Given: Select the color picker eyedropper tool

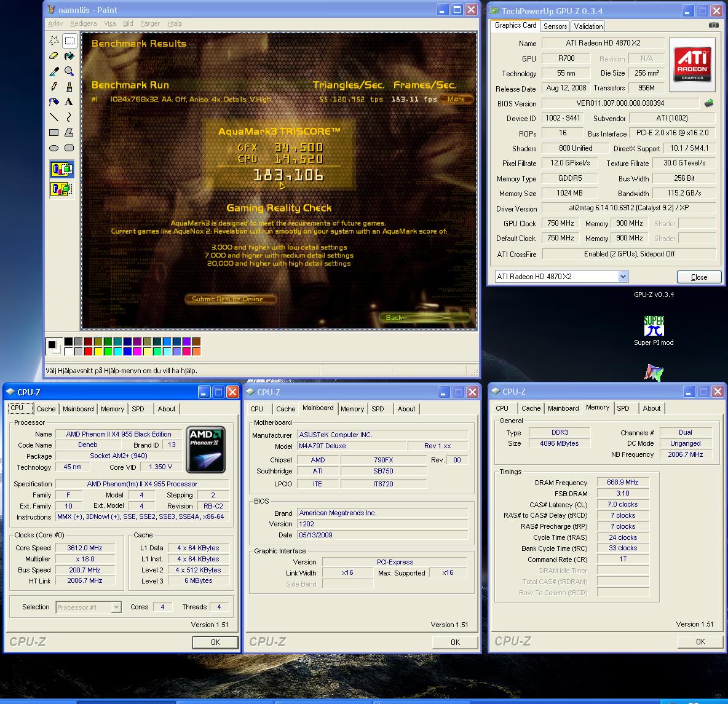Looking at the screenshot, I should coord(54,71).
